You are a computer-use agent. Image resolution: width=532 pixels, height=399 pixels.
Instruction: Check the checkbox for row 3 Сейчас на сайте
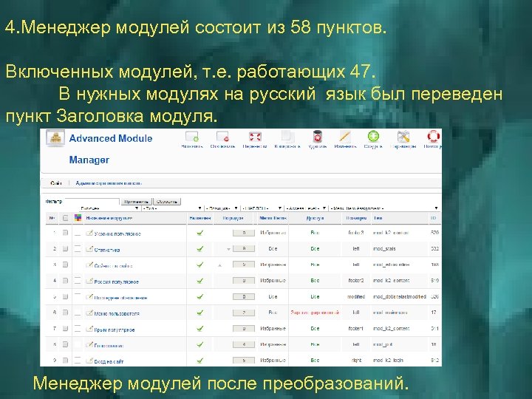(x=66, y=265)
